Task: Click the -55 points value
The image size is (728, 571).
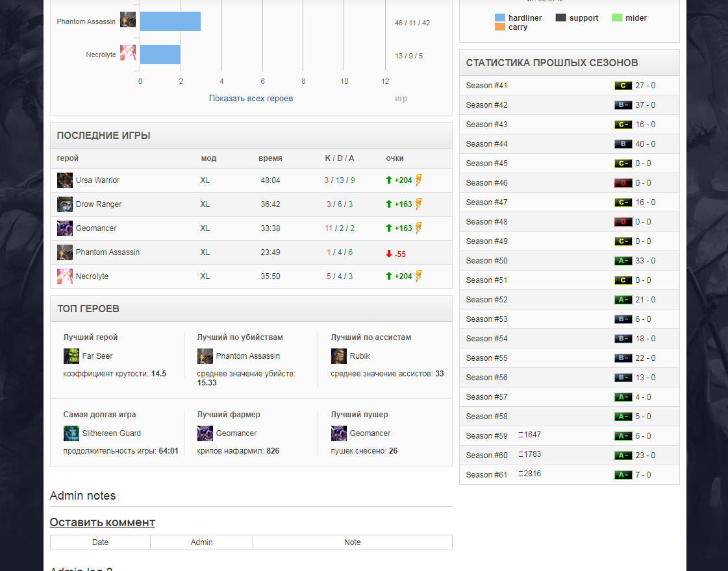Action: 400,254
